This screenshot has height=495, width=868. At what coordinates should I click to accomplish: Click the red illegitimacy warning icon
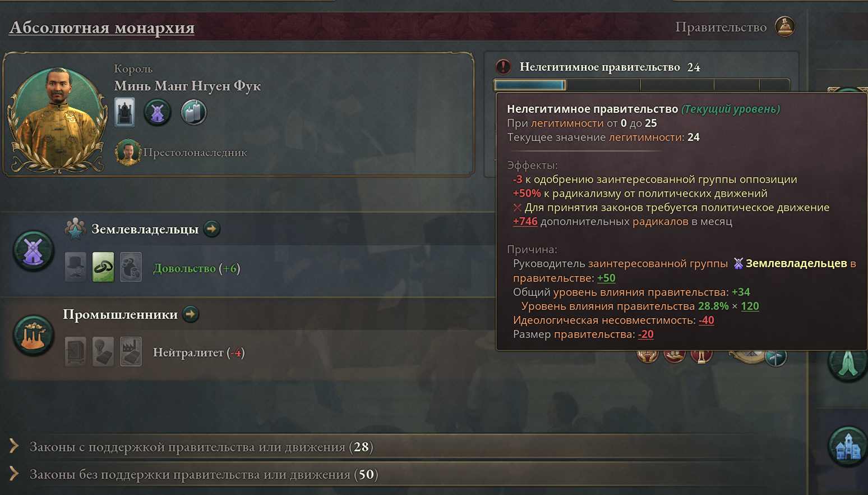pos(504,67)
